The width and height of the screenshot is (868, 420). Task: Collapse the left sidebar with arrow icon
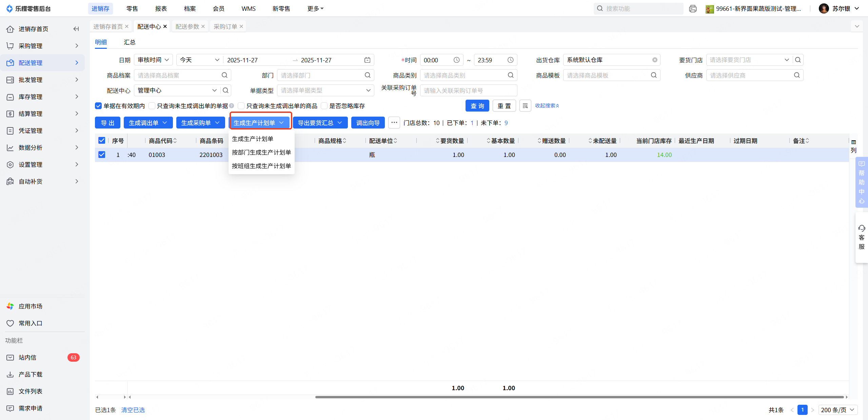coord(76,29)
